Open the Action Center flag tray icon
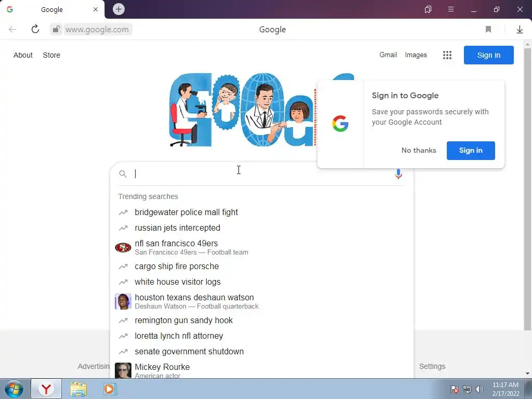 [x=454, y=389]
